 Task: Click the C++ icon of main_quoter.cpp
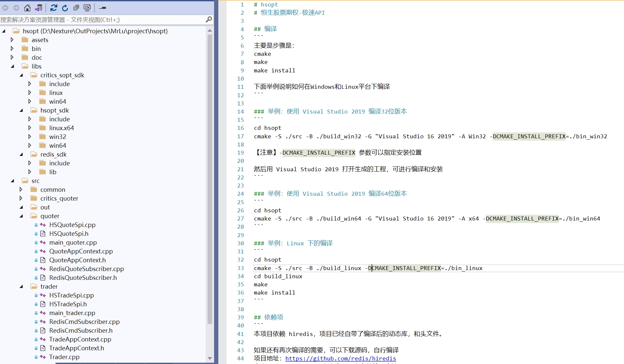coord(43,242)
